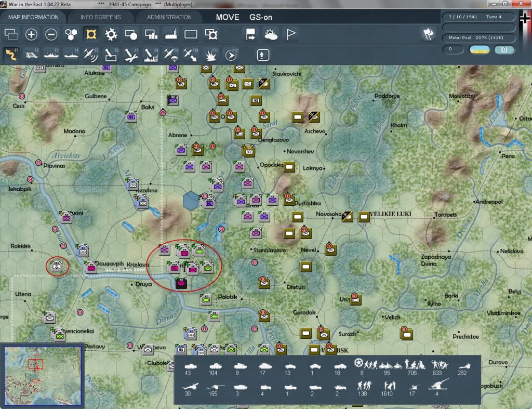The image size is (532, 409).
Task: Toggle the rectangle with gear icon
Action: 211,34
